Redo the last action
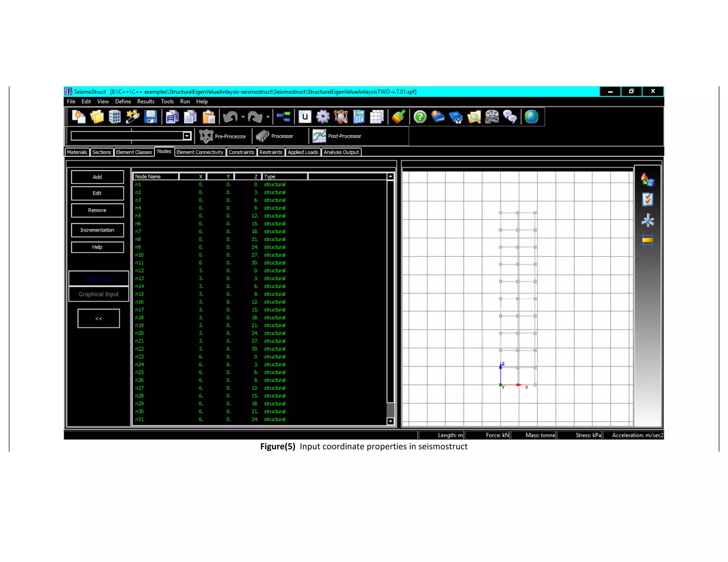The width and height of the screenshot is (728, 562). click(x=255, y=117)
